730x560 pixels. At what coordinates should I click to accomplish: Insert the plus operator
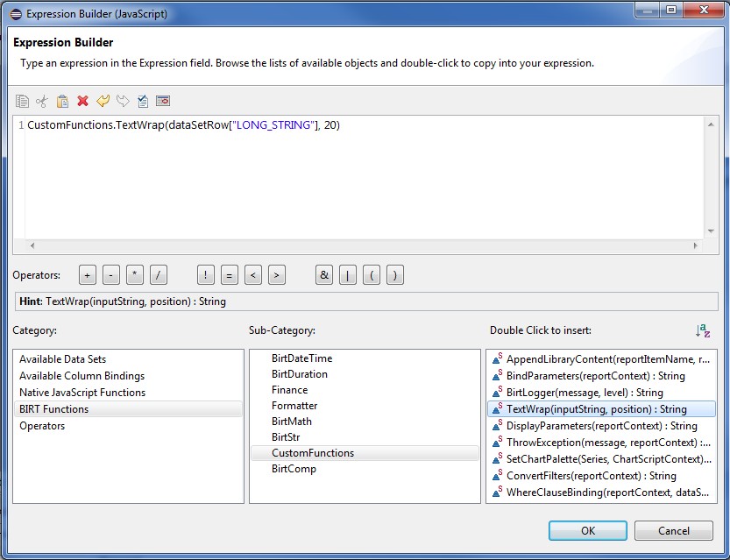(x=88, y=275)
